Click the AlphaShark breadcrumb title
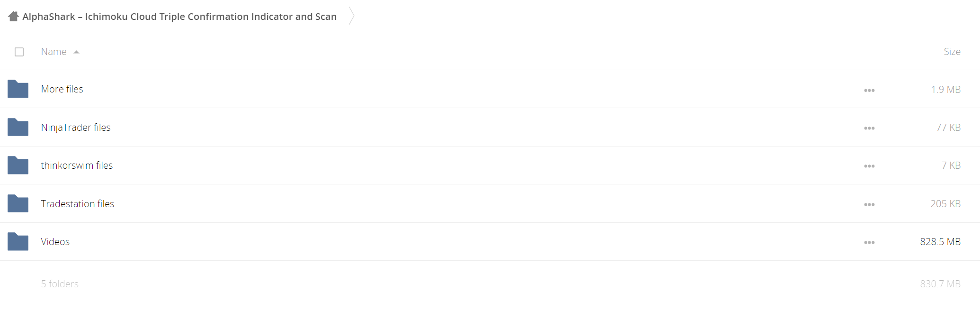The width and height of the screenshot is (980, 311). pos(179,17)
